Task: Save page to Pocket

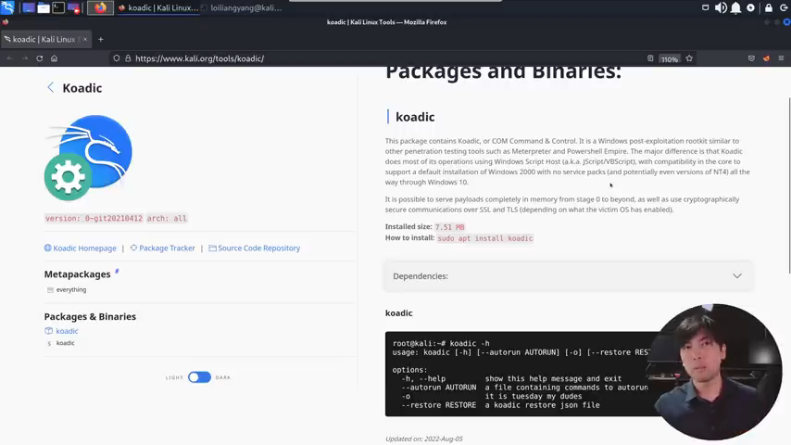Action: [751, 59]
